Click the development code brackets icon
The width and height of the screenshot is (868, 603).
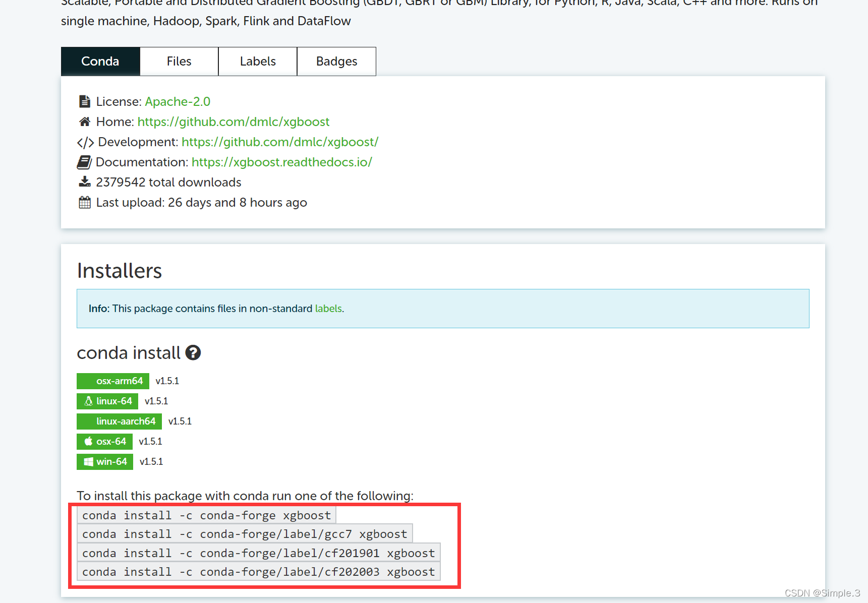click(85, 143)
